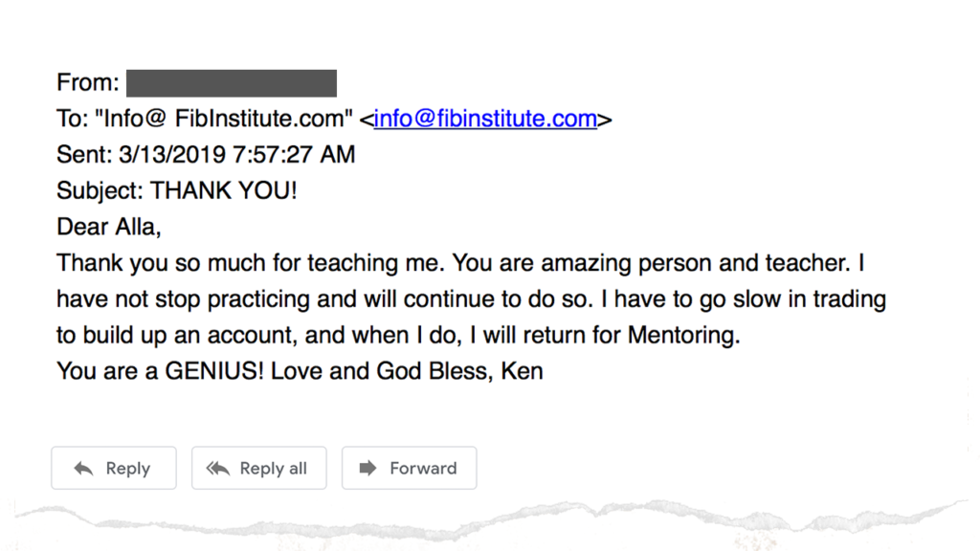Click the Forward arrow icon
The image size is (980, 551).
coord(368,468)
